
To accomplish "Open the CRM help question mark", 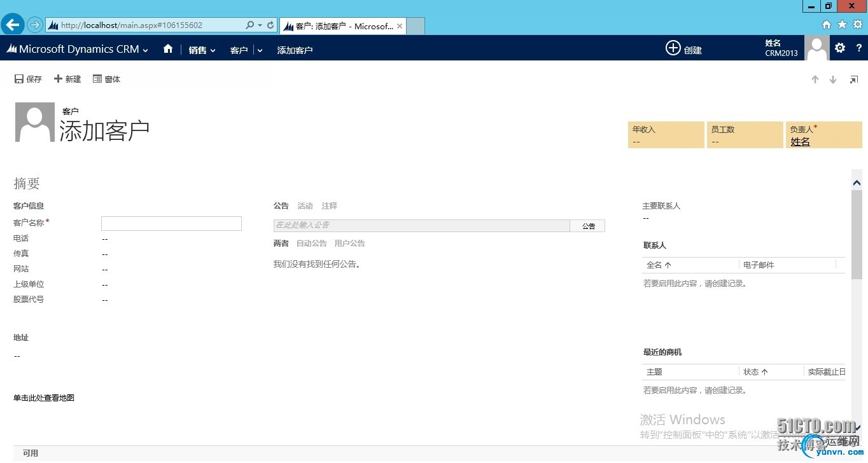I will tap(858, 48).
